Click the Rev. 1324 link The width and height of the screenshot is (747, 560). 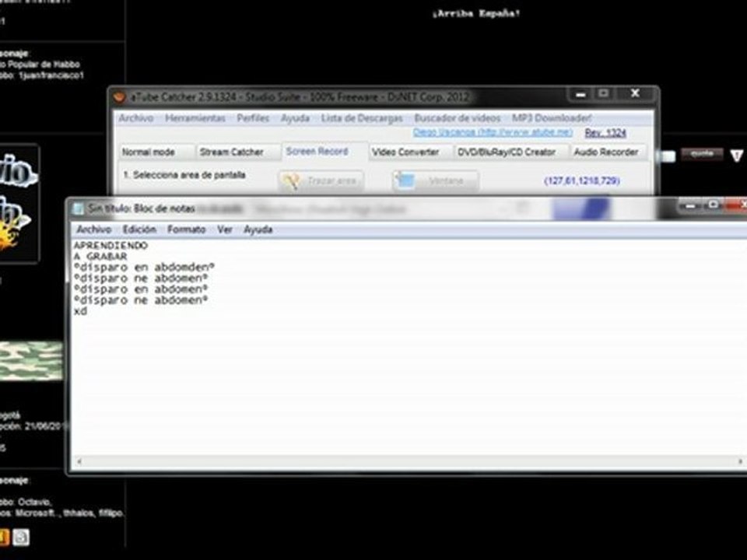[605, 133]
